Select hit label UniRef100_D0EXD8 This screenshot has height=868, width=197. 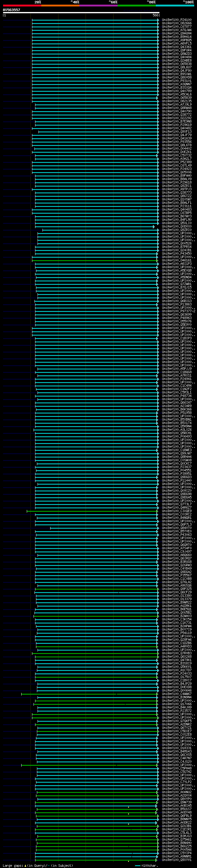click(x=177, y=687)
